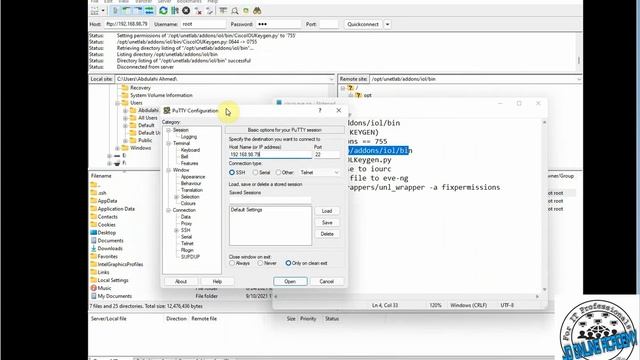Click the Open button in PuTTY

click(290, 282)
